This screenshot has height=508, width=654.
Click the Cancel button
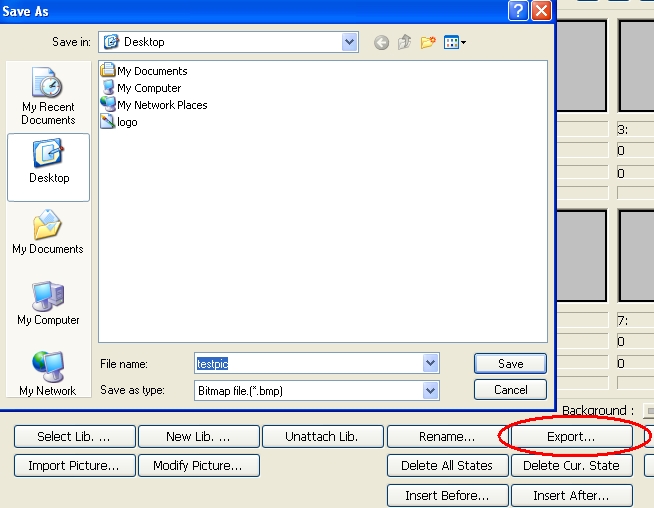[510, 390]
